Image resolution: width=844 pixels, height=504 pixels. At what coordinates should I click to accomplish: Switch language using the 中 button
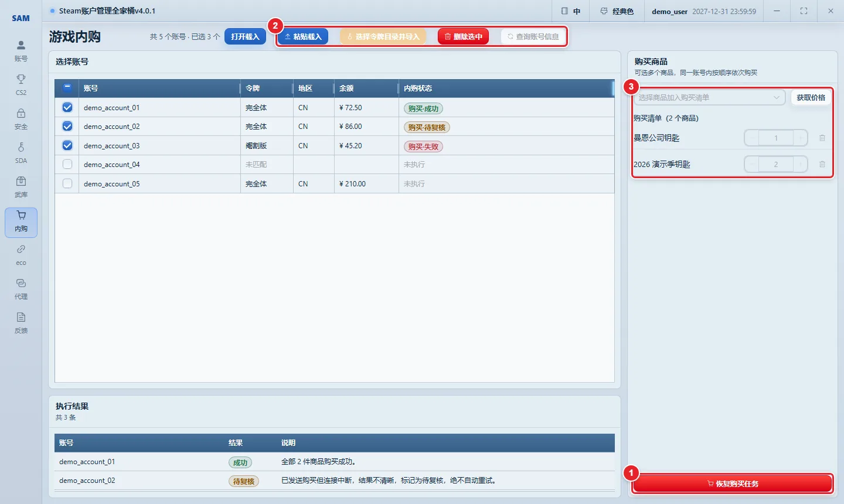570,11
